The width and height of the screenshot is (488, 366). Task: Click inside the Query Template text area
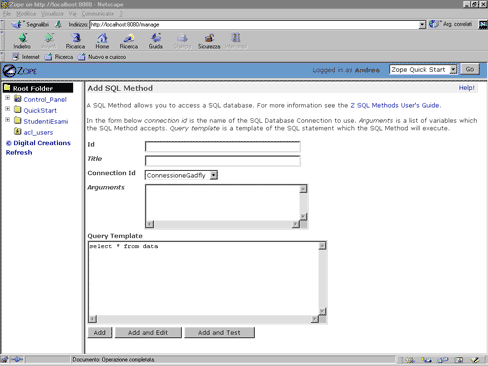[x=203, y=278]
